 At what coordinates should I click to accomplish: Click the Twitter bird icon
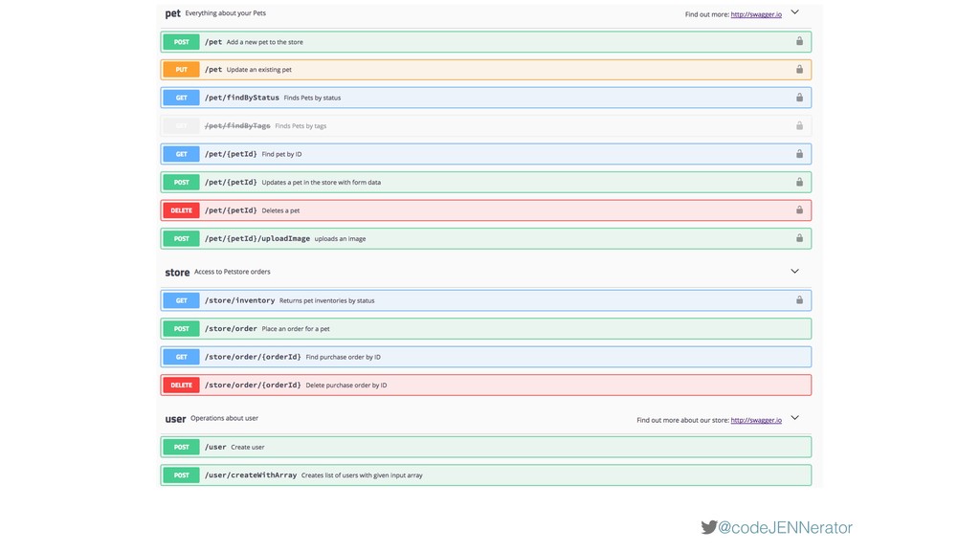click(x=709, y=527)
